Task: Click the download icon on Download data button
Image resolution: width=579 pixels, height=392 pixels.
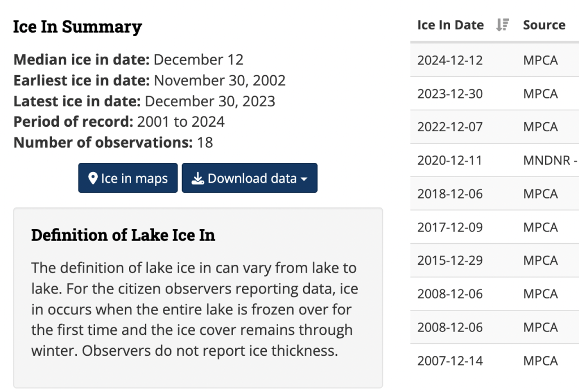Action: (197, 179)
